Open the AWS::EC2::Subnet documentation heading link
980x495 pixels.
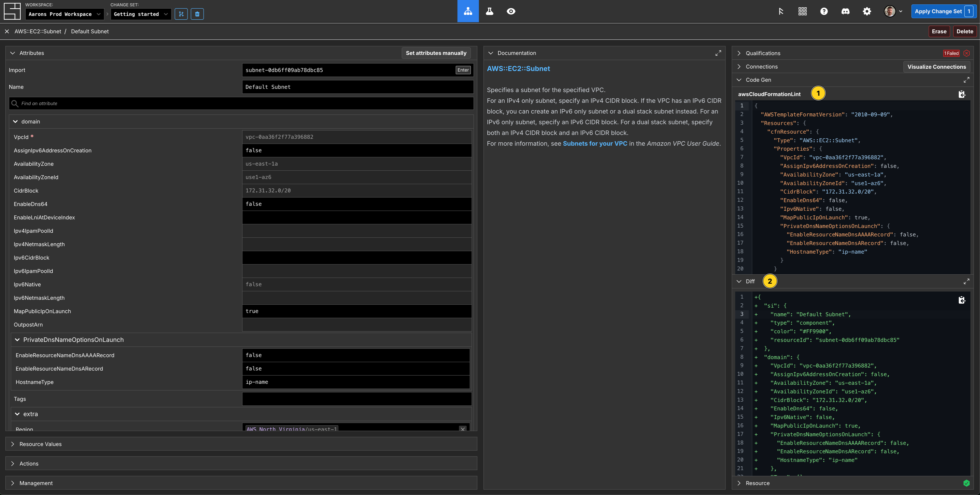click(518, 69)
